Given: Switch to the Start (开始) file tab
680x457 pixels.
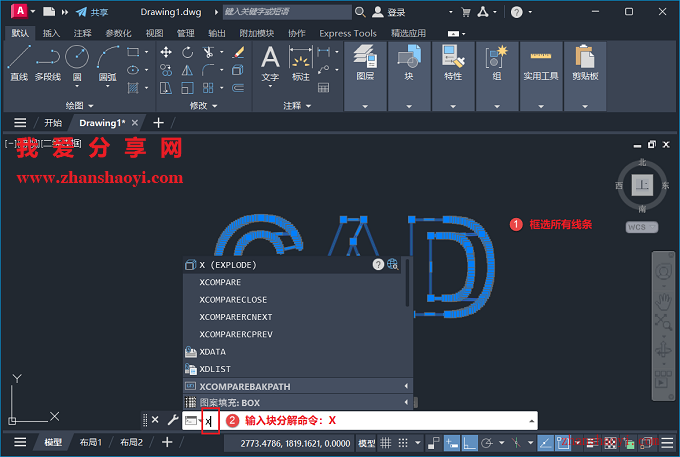Looking at the screenshot, I should coord(53,123).
